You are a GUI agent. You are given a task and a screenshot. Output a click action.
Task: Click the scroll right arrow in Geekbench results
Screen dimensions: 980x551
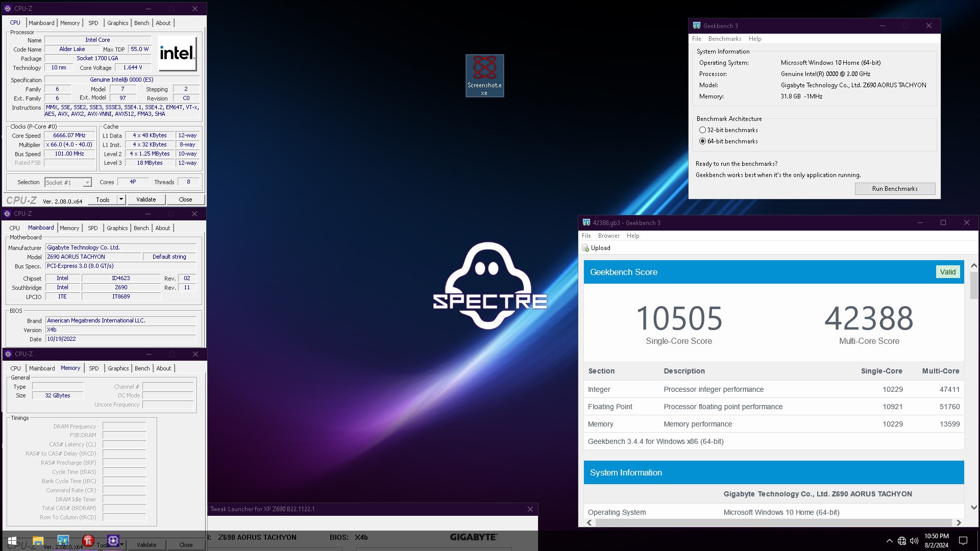pos(959,522)
